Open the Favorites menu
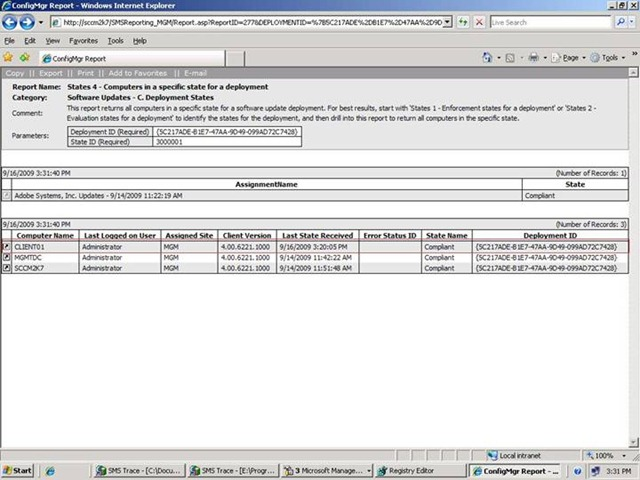Image resolution: width=640 pixels, height=480 pixels. coord(83,41)
